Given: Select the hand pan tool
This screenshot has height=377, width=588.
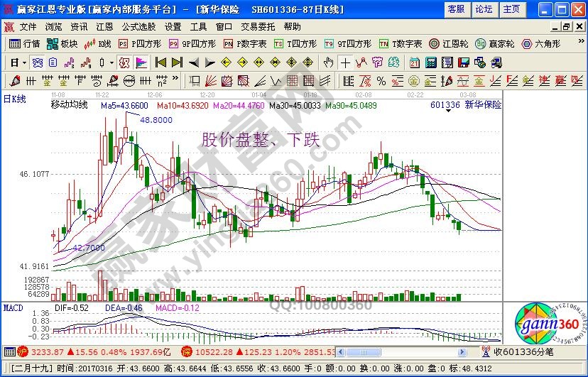Looking at the screenshot, I should (x=327, y=62).
